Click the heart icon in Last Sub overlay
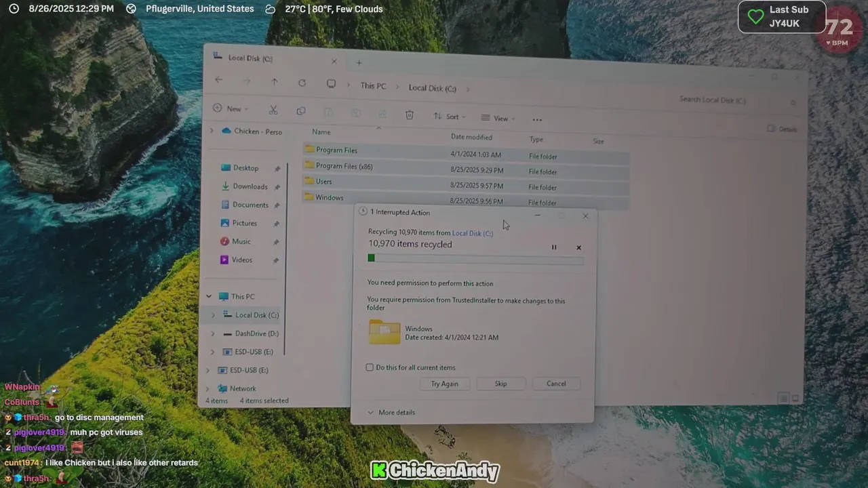The width and height of the screenshot is (868, 488). tap(755, 16)
